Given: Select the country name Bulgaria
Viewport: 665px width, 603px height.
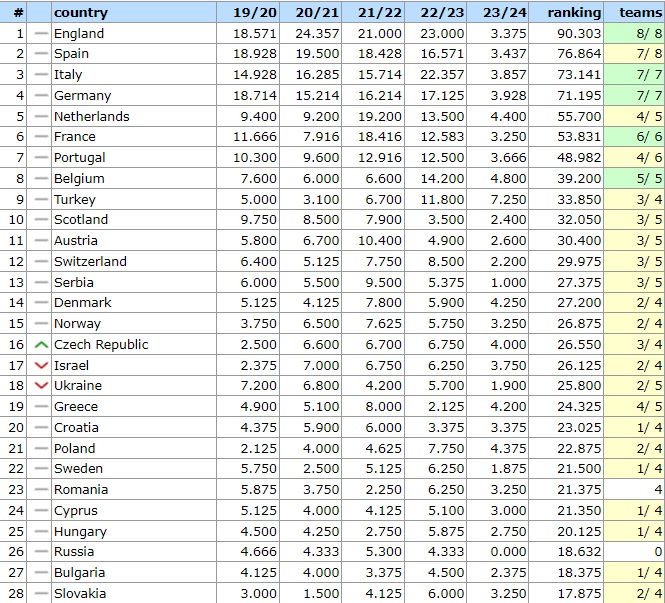Looking at the screenshot, I should pos(79,573).
